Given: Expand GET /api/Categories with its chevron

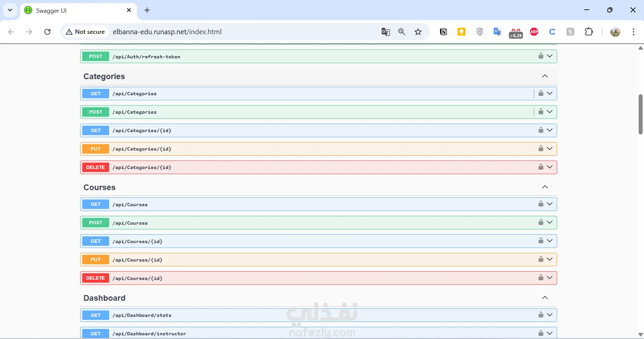Looking at the screenshot, I should point(550,93).
